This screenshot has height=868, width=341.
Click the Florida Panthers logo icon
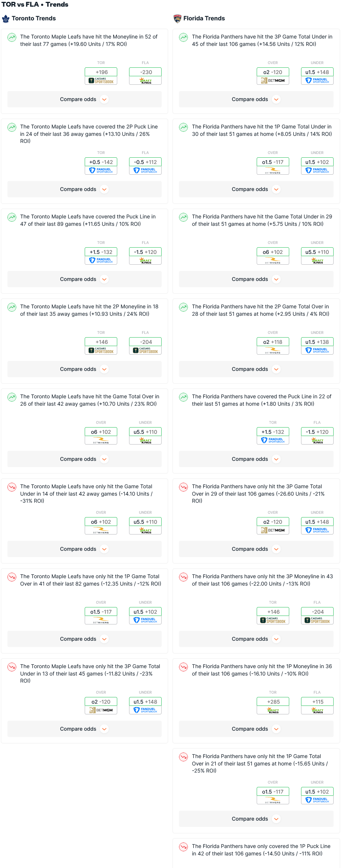point(178,19)
